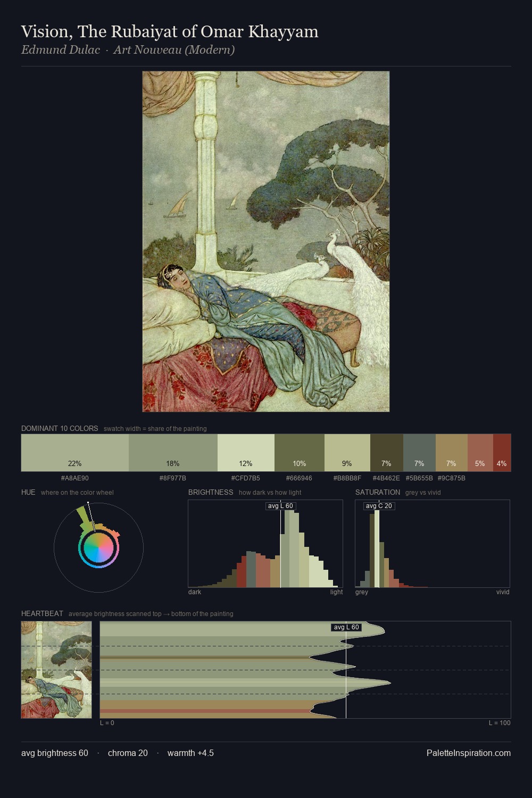Select the 22% swatch #A8AE90

click(75, 453)
